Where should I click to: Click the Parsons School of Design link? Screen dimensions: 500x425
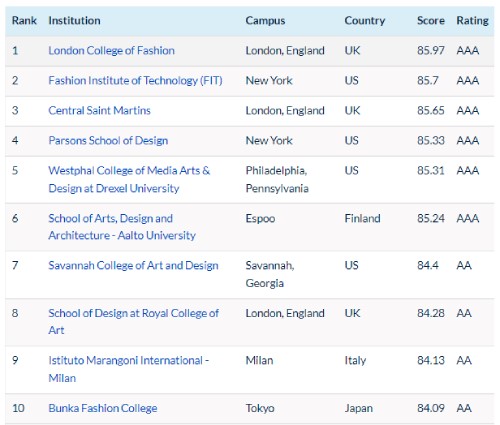(108, 140)
